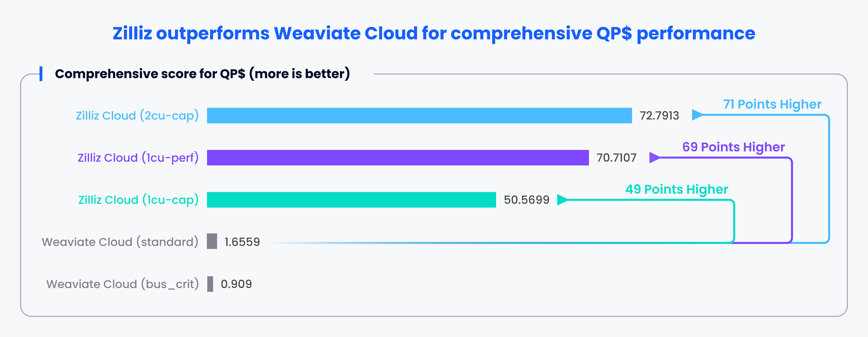Click the gray Weaviate Cloud (bus_crit) bar
The width and height of the screenshot is (868, 337).
(210, 284)
